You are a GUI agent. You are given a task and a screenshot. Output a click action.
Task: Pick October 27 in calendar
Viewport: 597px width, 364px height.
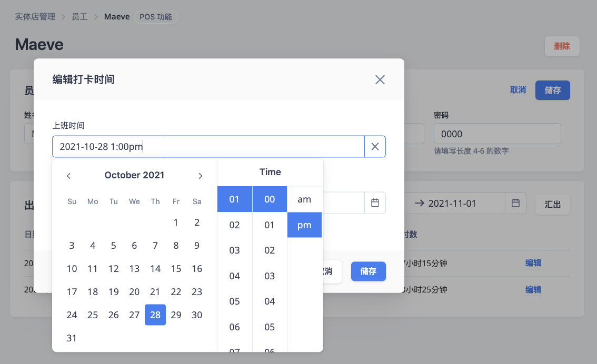134,315
